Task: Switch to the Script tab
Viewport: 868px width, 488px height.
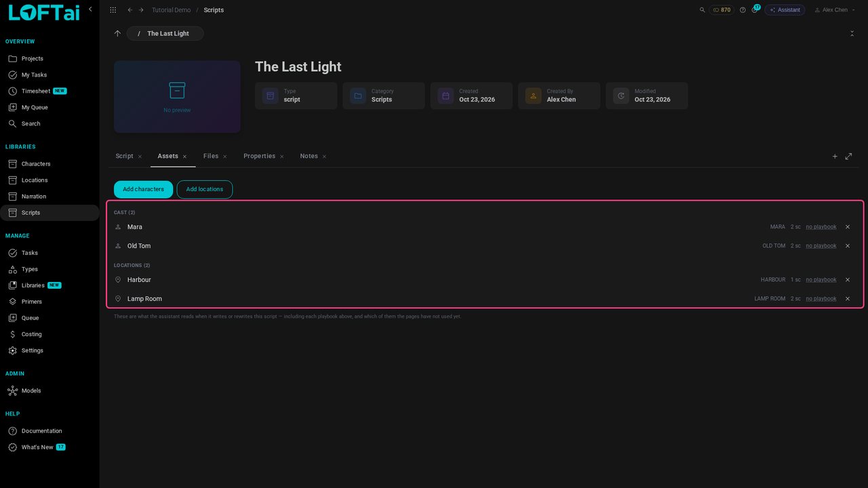Action: [124, 156]
